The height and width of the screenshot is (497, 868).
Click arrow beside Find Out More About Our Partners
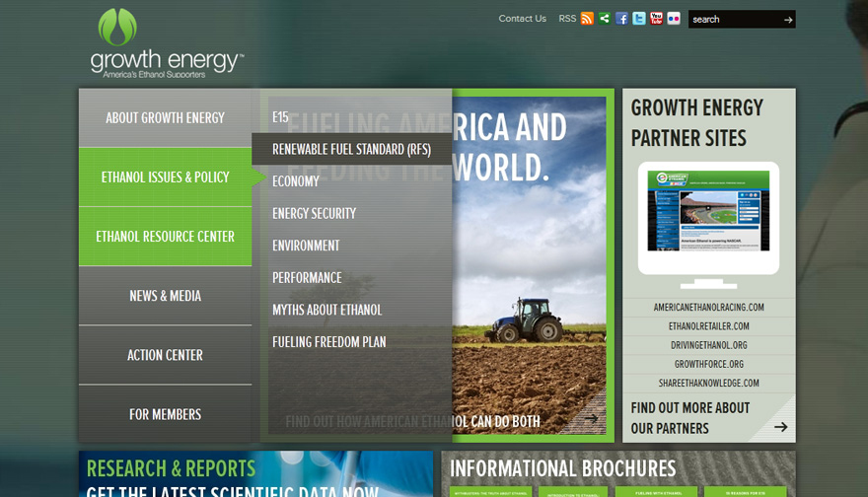pos(780,427)
